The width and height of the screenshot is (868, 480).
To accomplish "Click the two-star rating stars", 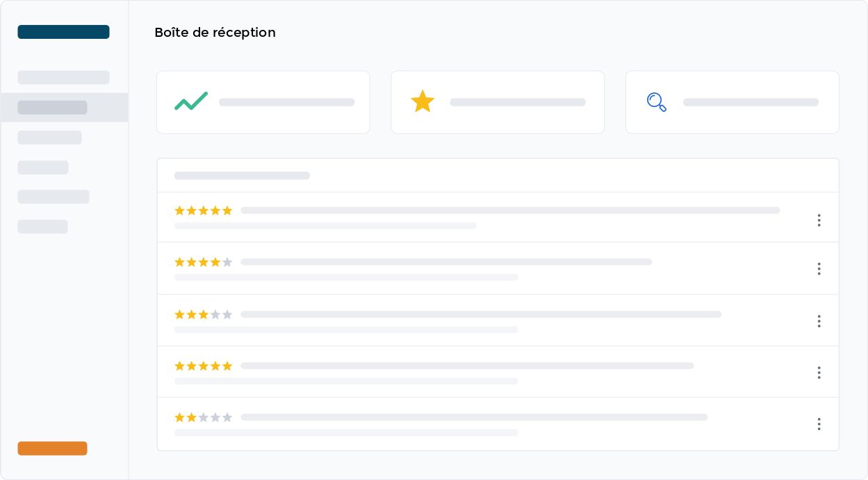I will click(203, 417).
